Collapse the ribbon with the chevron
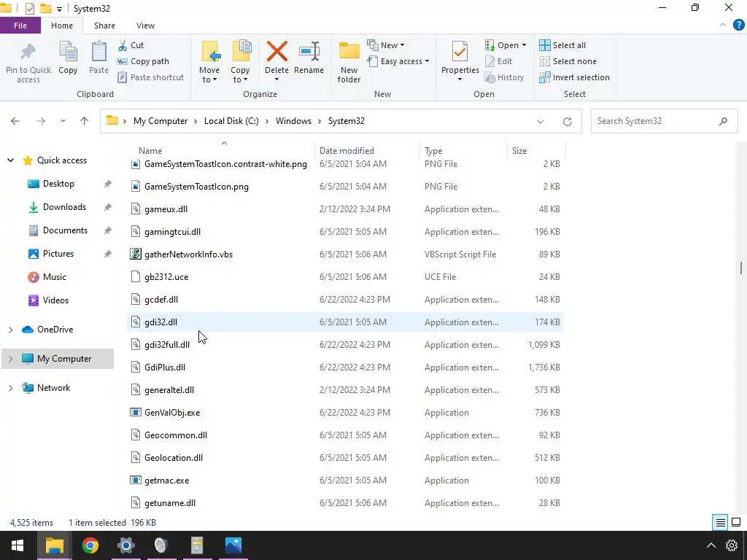The height and width of the screenshot is (560, 747). 723,26
